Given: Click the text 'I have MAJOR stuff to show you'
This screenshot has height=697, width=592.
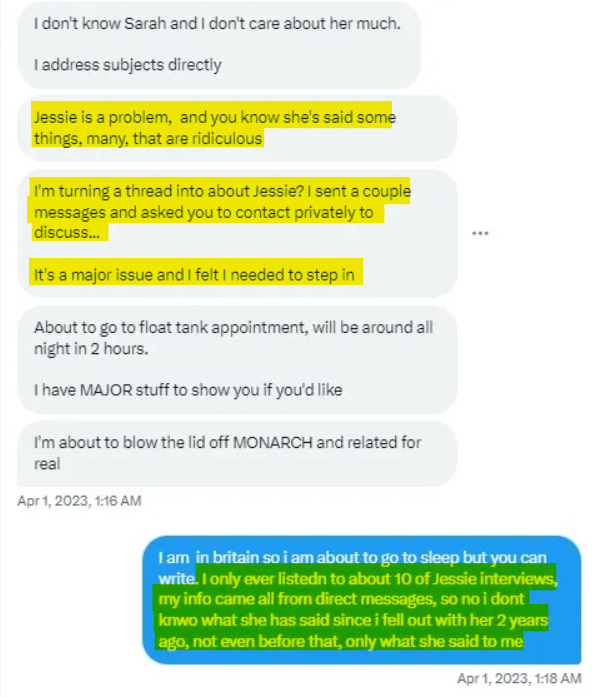Looking at the screenshot, I should (x=146, y=390).
